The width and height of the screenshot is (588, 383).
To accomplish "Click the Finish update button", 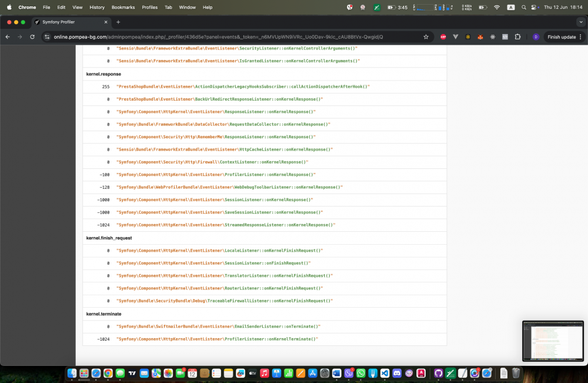I will (562, 36).
